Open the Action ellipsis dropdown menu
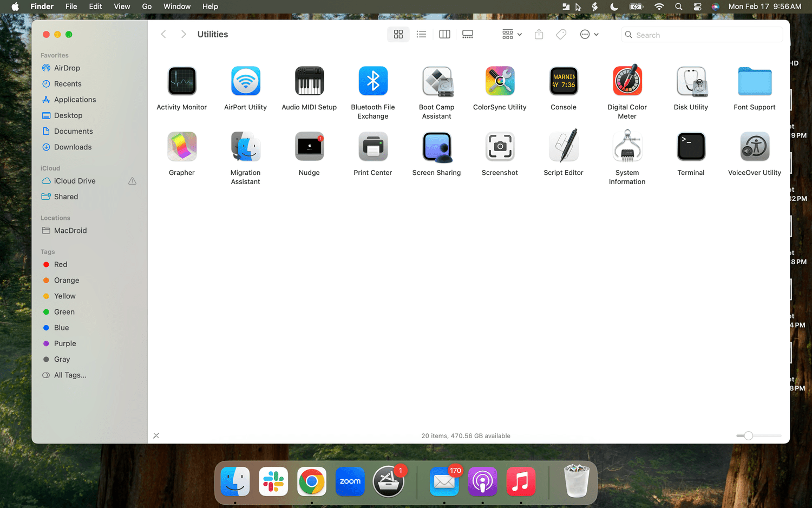 (x=589, y=35)
